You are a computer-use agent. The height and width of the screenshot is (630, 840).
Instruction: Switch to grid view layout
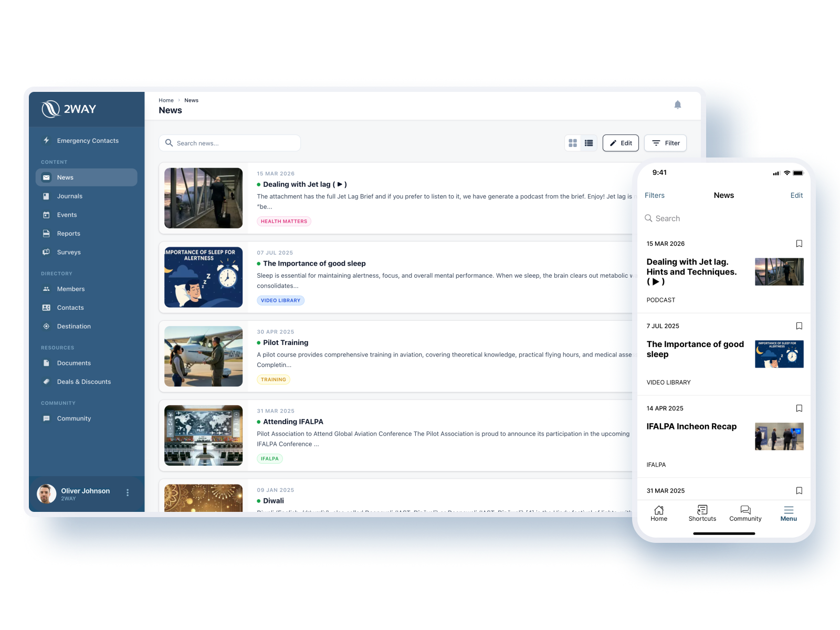tap(573, 143)
